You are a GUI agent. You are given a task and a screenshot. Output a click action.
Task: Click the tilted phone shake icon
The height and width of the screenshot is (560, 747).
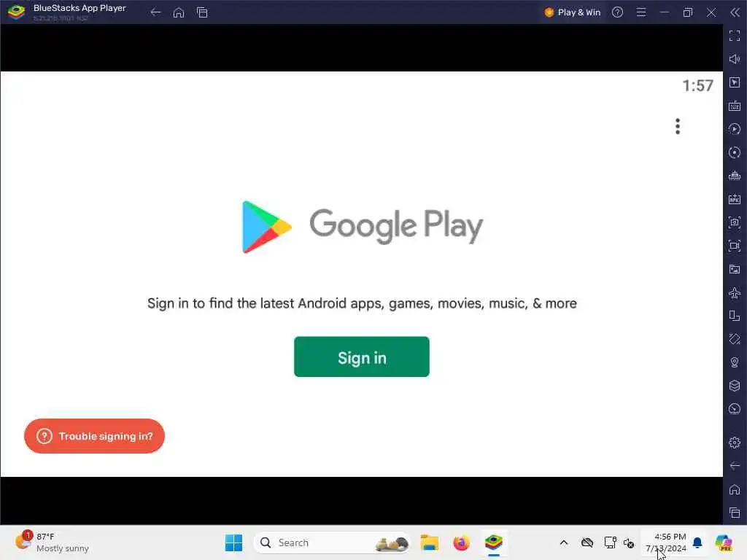[x=735, y=339]
